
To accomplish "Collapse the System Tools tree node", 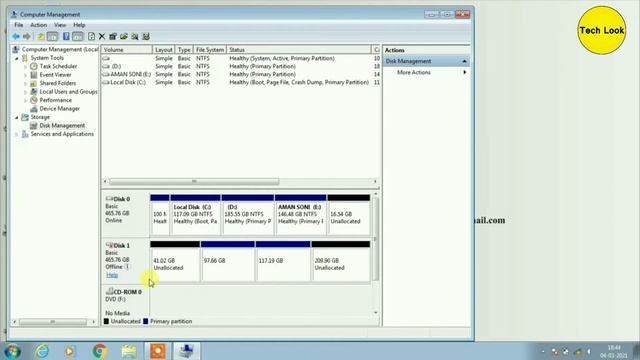I will pyautogui.click(x=17, y=58).
